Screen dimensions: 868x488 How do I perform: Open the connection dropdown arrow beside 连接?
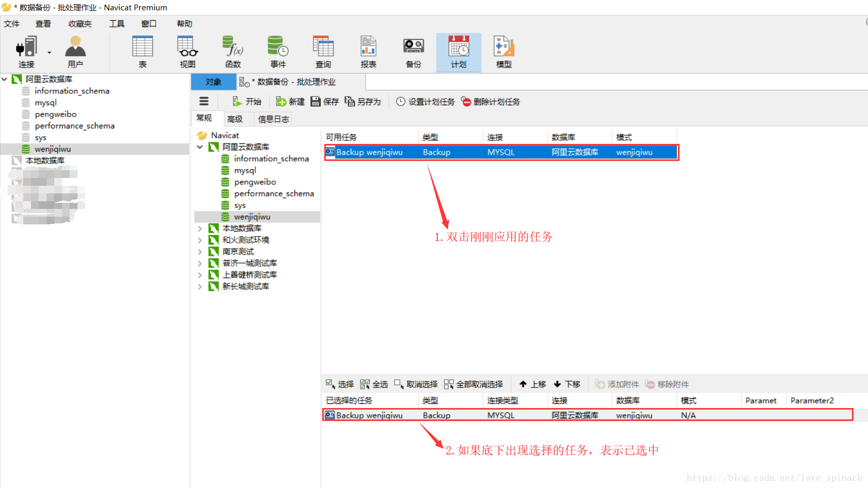(50, 53)
